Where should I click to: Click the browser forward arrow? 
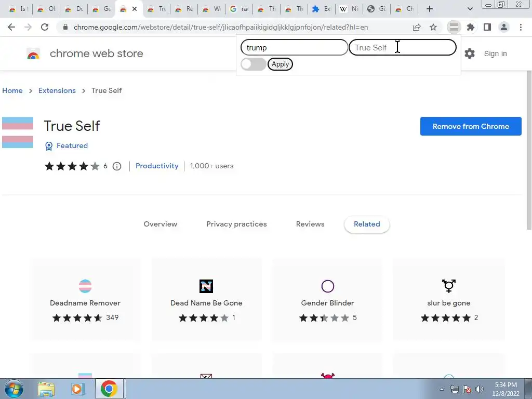28,27
